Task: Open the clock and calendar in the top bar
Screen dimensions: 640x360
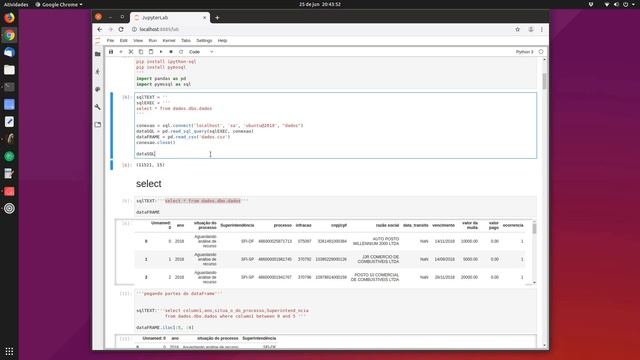Action: (320, 4)
